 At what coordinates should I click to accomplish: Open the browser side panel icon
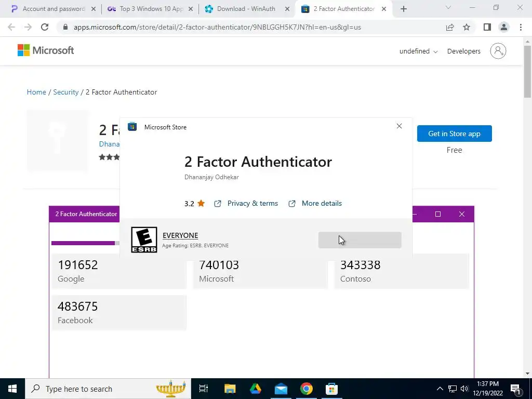[x=487, y=27]
